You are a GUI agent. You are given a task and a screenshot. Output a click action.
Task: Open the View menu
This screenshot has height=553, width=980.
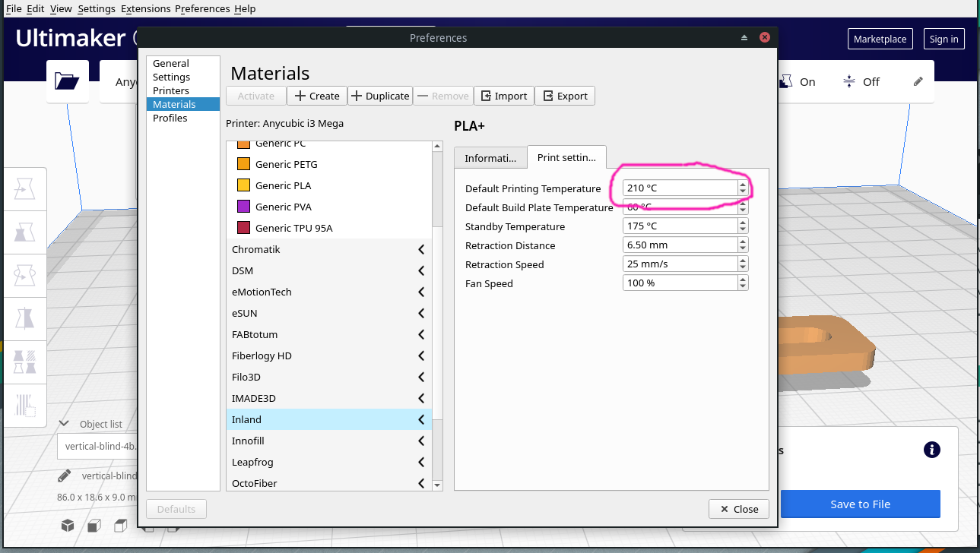(x=61, y=8)
